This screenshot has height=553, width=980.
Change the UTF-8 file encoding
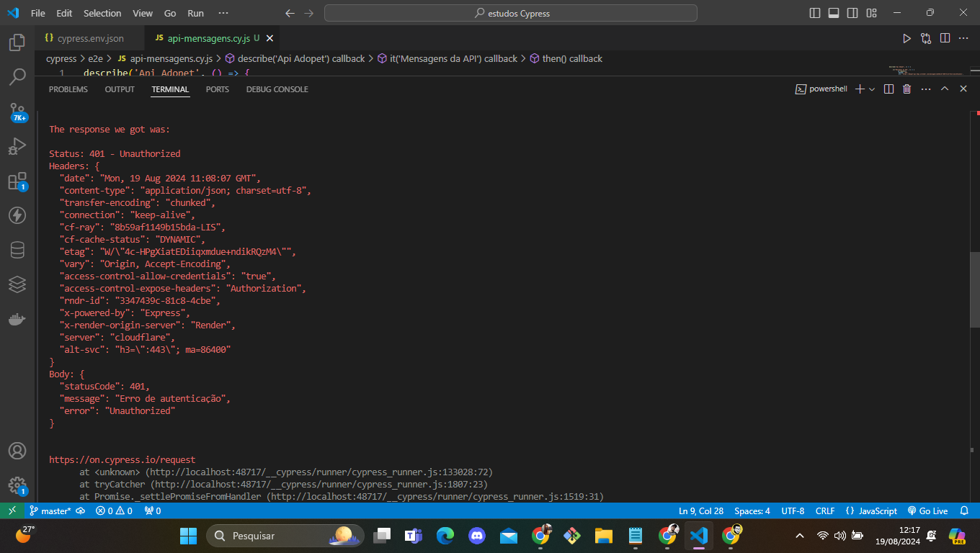pos(793,511)
